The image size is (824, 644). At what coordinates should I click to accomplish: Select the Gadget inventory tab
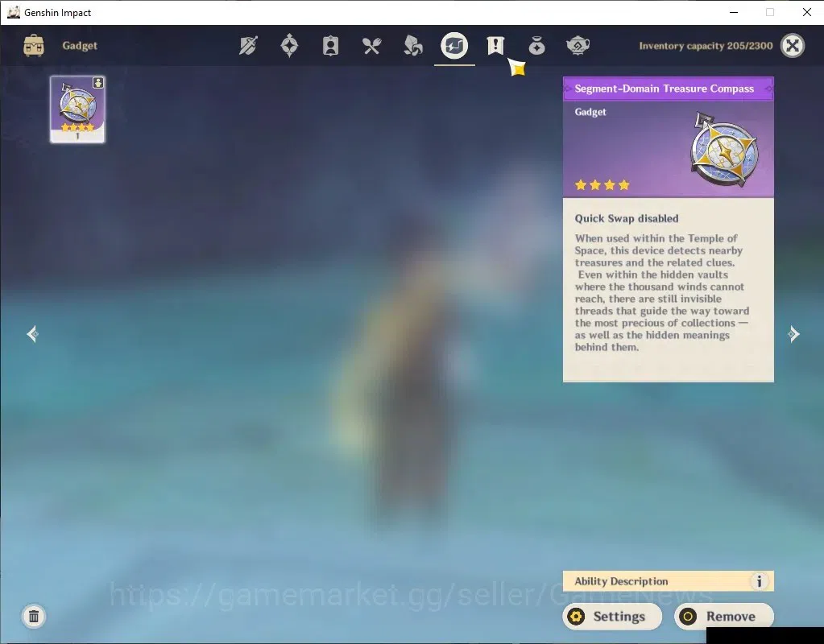(454, 46)
